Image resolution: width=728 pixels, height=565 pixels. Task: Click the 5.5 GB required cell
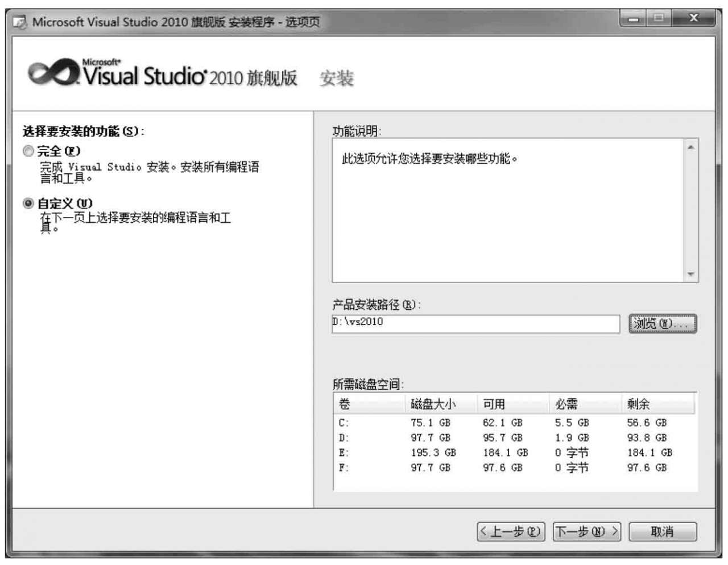tap(572, 423)
